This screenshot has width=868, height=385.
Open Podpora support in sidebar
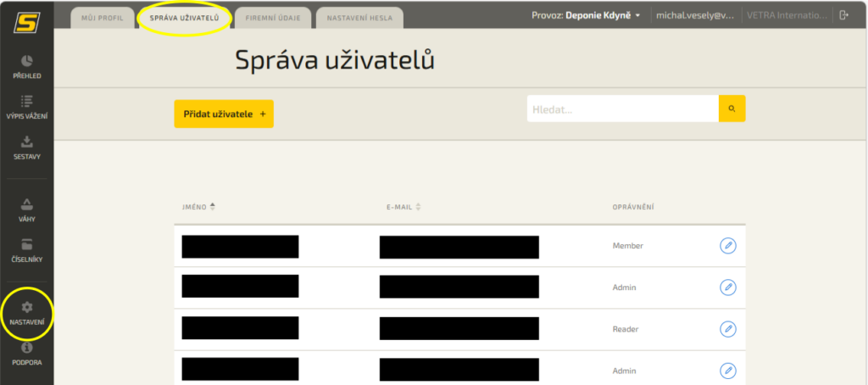[26, 353]
